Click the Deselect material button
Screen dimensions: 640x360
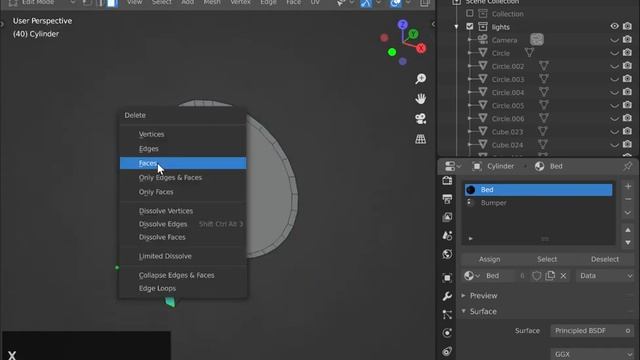click(x=605, y=259)
